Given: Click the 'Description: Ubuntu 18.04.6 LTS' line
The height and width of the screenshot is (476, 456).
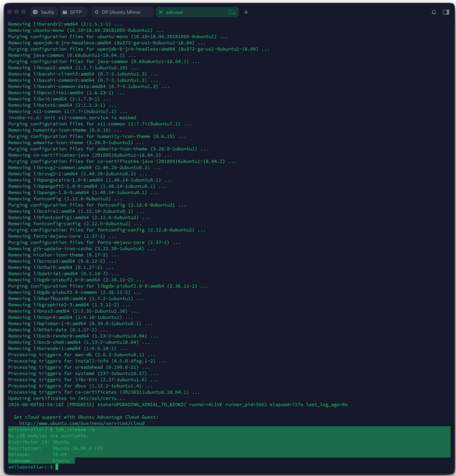Looking at the screenshot, I should [x=55, y=448].
